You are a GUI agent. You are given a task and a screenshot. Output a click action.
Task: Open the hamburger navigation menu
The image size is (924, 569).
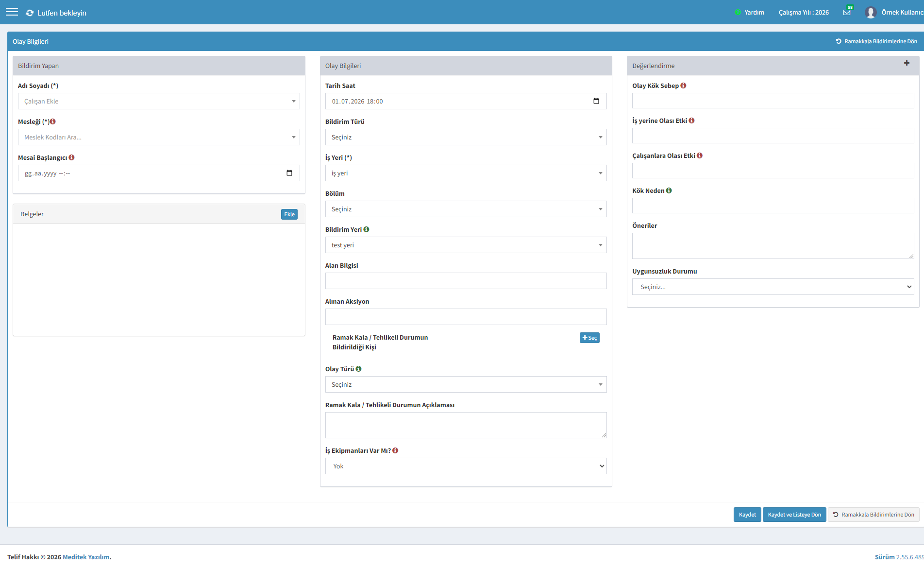[x=12, y=12]
